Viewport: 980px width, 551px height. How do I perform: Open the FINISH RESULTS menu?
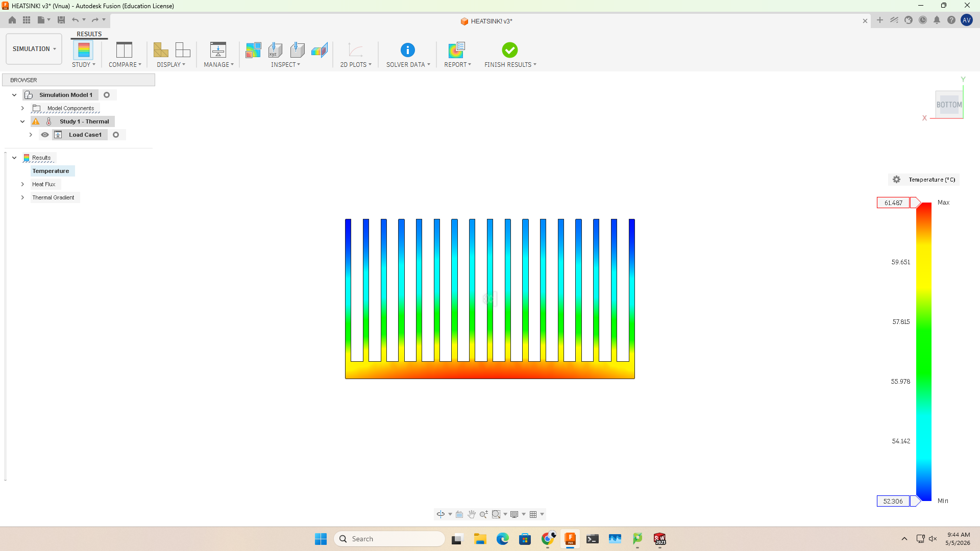510,65
